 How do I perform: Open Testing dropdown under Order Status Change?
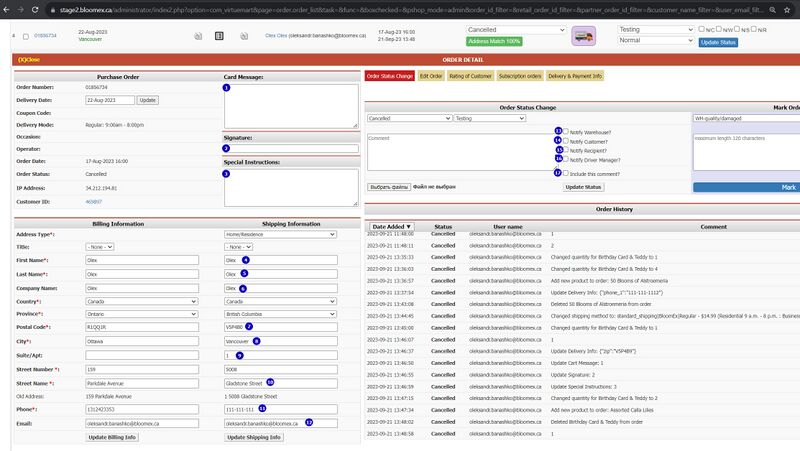(x=490, y=118)
